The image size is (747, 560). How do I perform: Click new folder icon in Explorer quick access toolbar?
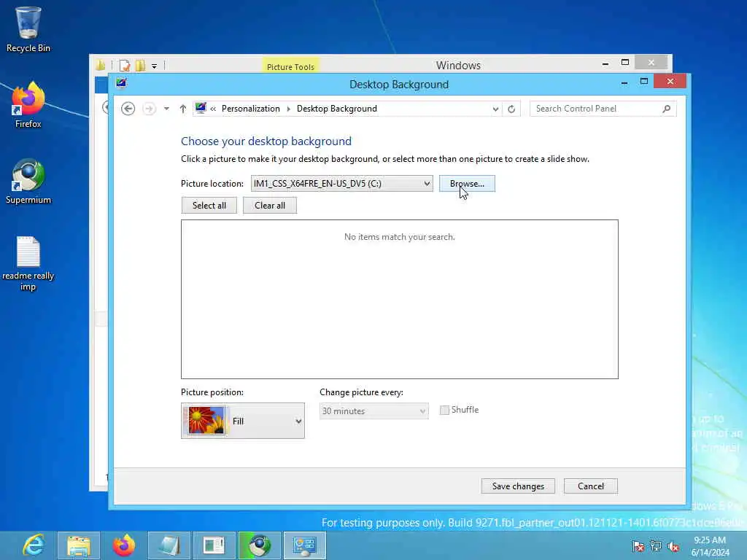point(140,65)
